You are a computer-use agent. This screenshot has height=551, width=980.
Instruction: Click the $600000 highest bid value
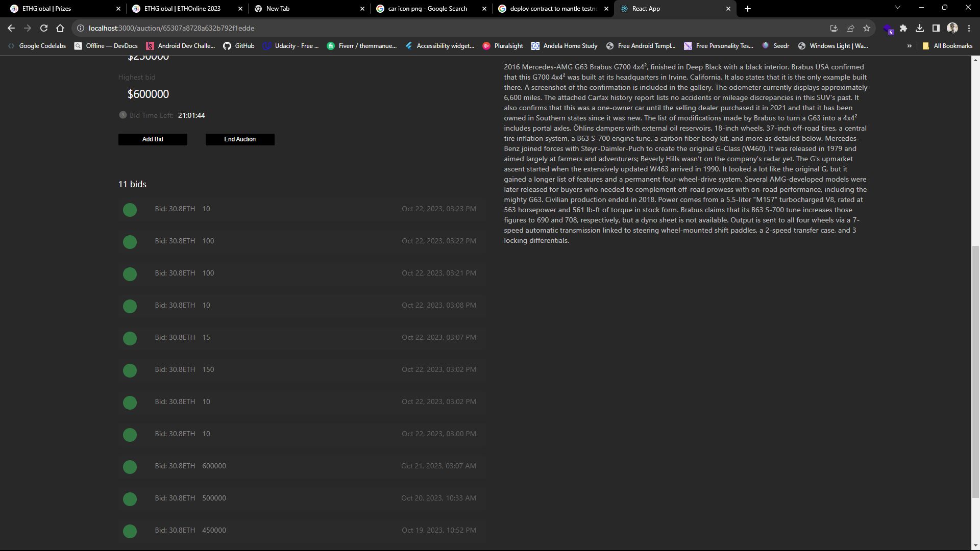pyautogui.click(x=148, y=94)
